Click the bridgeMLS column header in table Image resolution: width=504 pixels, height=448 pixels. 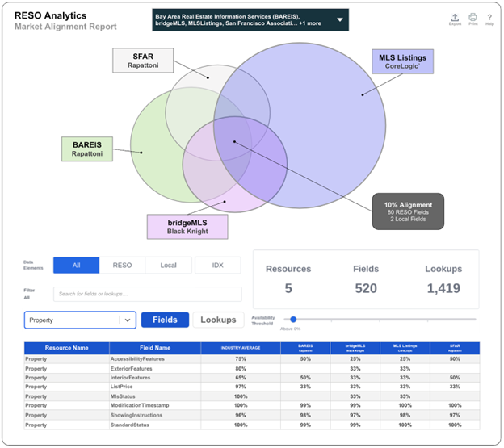pyautogui.click(x=356, y=349)
